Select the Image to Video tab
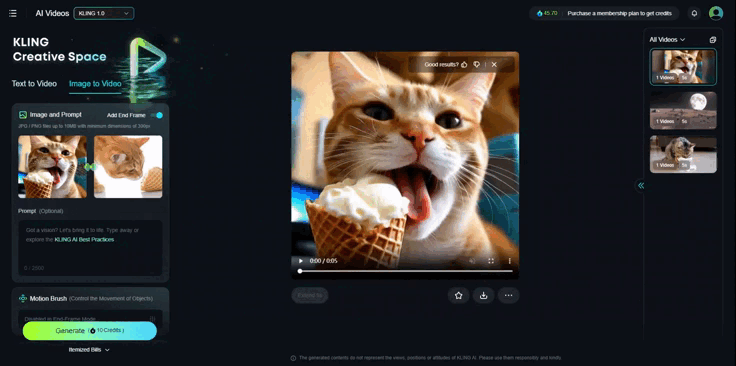Viewport: 736px width, 366px height. coord(95,84)
